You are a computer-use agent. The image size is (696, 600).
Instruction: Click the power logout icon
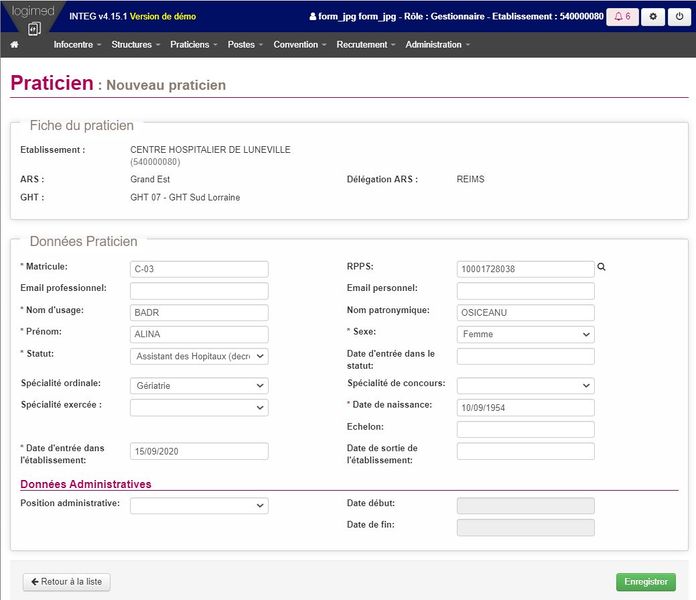(679, 17)
